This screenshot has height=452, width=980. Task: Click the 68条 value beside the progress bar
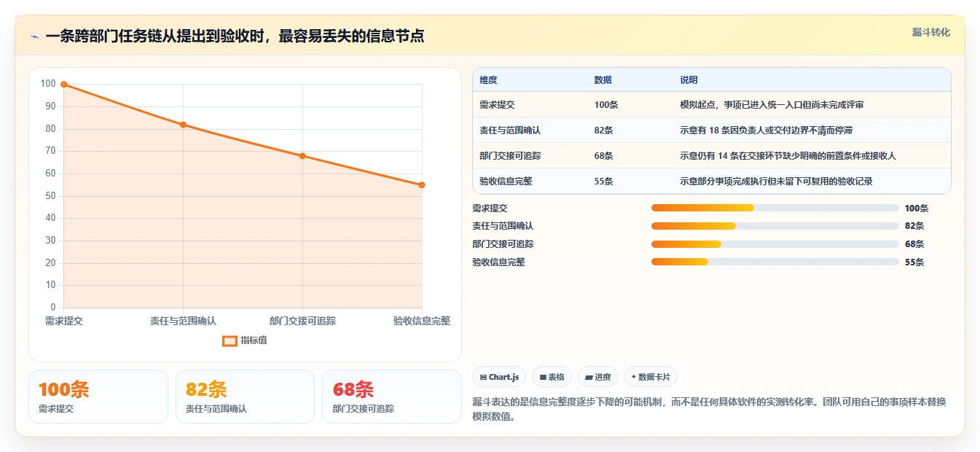click(x=914, y=244)
